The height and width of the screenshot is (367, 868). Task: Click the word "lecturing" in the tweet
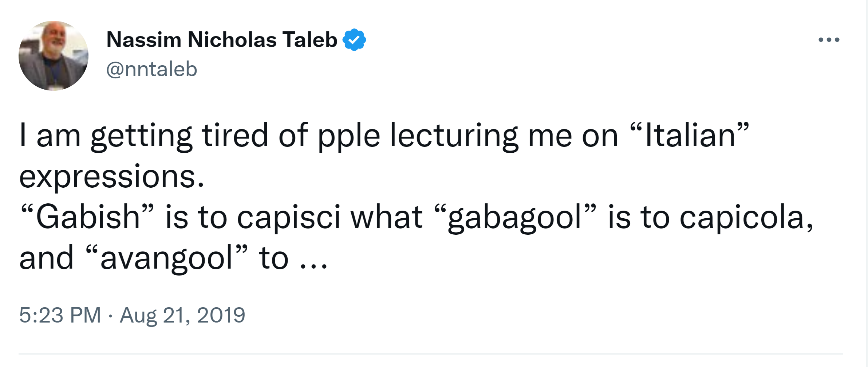click(454, 136)
